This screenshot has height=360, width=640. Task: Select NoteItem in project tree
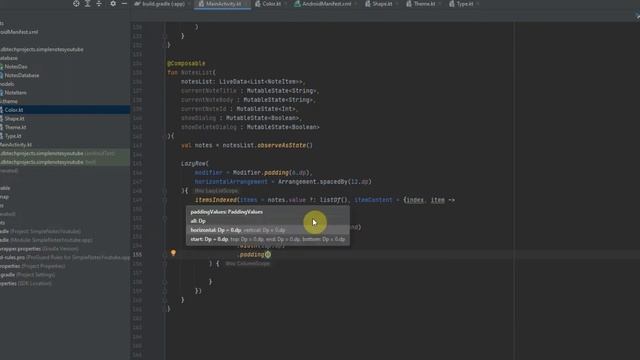point(15,93)
